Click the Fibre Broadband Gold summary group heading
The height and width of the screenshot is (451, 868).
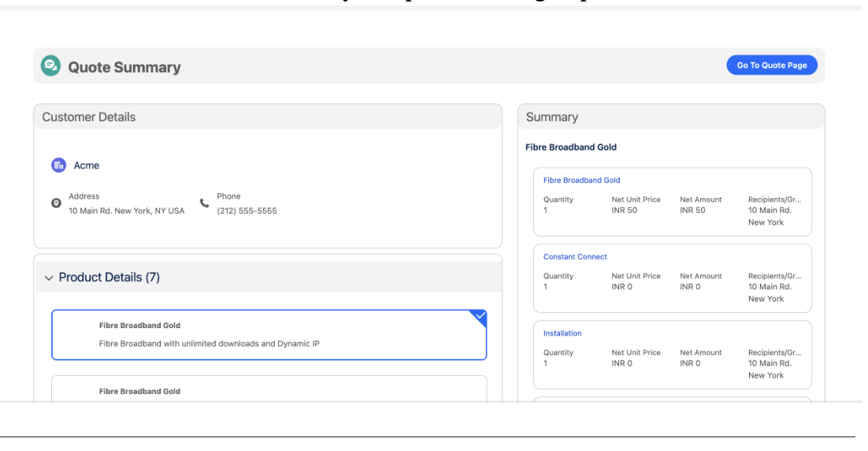(x=570, y=147)
